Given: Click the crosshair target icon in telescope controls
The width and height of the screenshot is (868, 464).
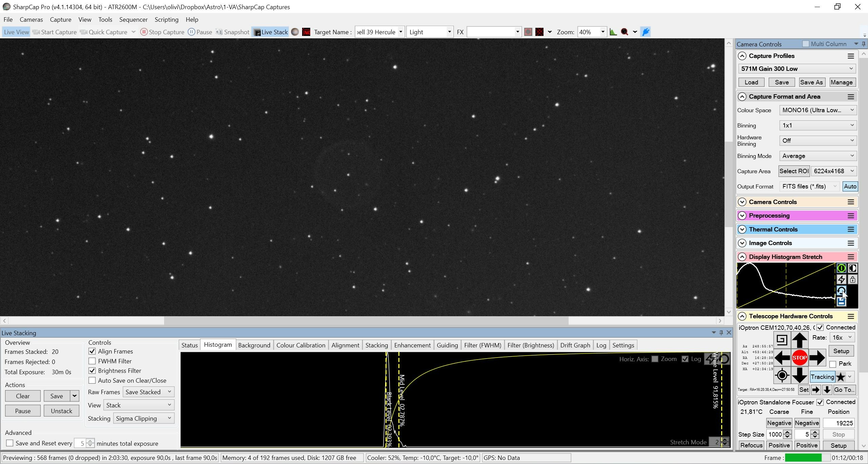Looking at the screenshot, I should click(782, 375).
